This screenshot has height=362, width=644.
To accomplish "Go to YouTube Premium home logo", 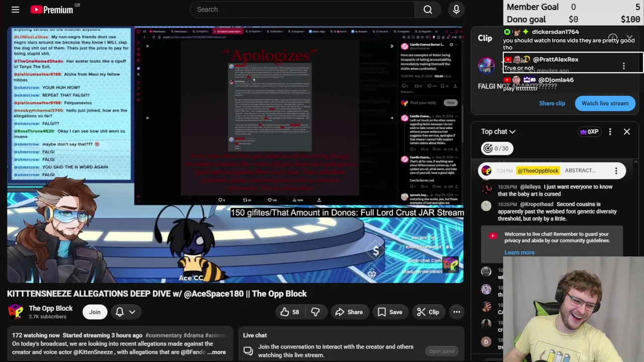I will pyautogui.click(x=51, y=10).
